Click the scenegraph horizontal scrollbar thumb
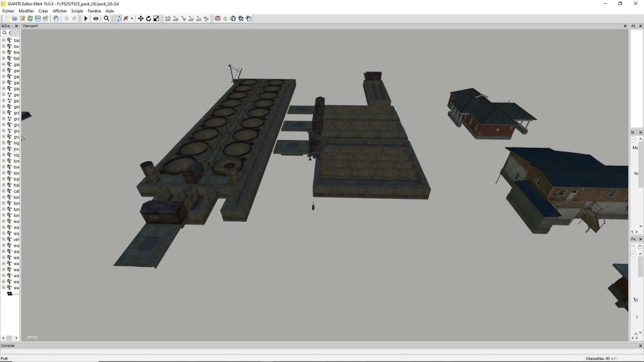The height and width of the screenshot is (362, 644). (9, 338)
